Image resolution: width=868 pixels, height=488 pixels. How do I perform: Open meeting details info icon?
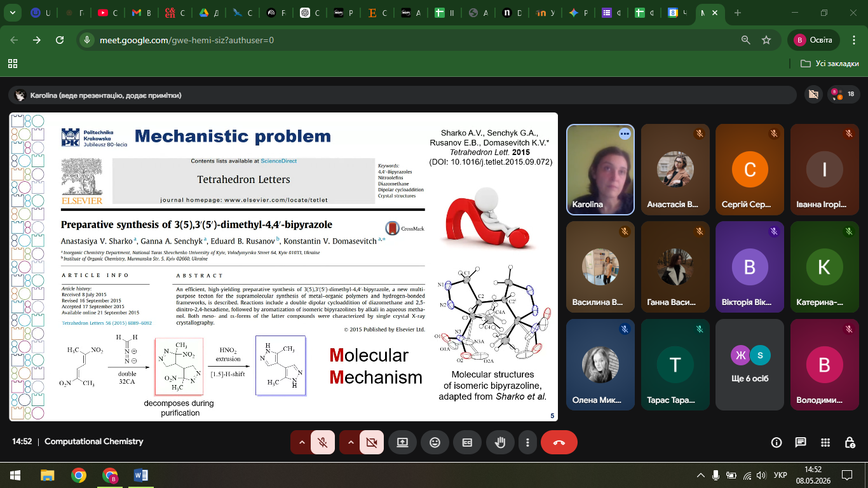tap(776, 443)
